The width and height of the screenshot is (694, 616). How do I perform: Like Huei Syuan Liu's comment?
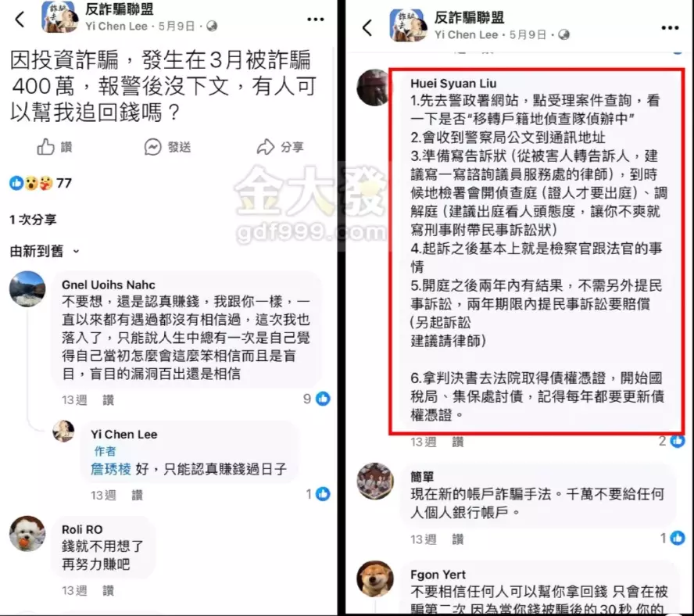(458, 442)
